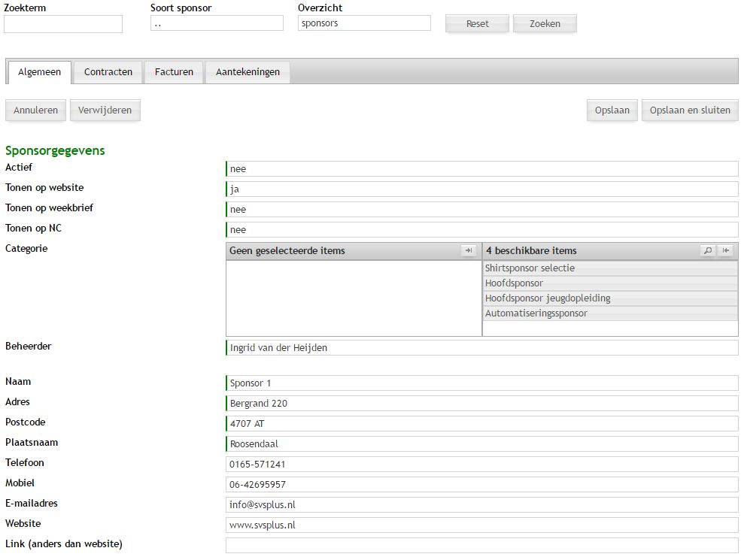Image resolution: width=744 pixels, height=560 pixels.
Task: Click the remove-all arrow icon in selected items header
Action: coord(469,251)
